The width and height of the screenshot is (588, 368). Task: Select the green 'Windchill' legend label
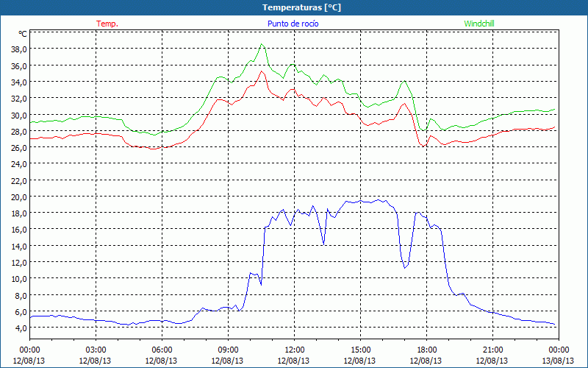[479, 24]
